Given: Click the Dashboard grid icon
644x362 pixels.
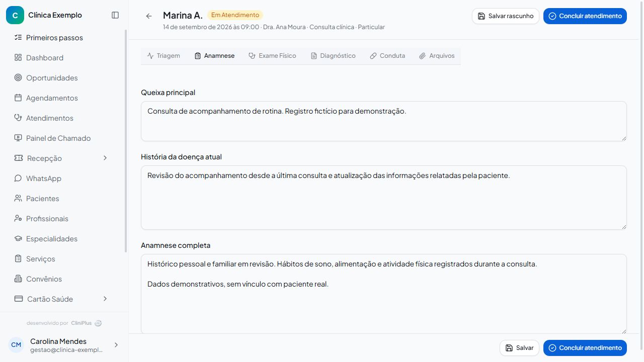Looking at the screenshot, I should tap(18, 57).
